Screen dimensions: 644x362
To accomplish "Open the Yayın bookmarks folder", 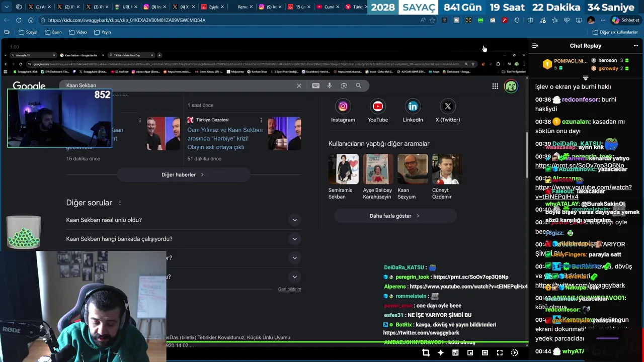I will pos(103,32).
